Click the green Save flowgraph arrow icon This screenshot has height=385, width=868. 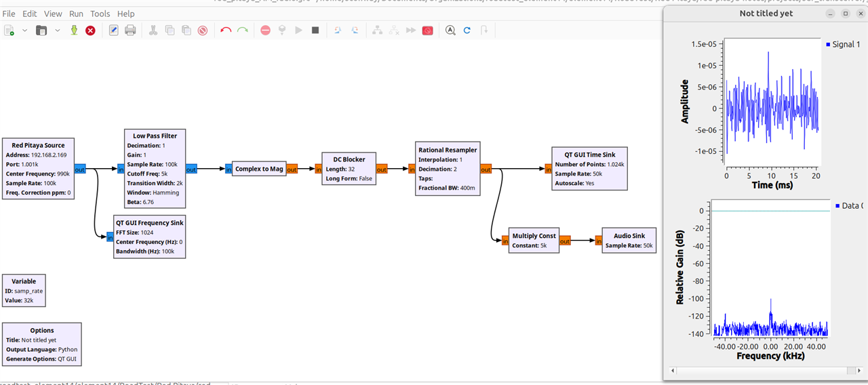(x=74, y=31)
